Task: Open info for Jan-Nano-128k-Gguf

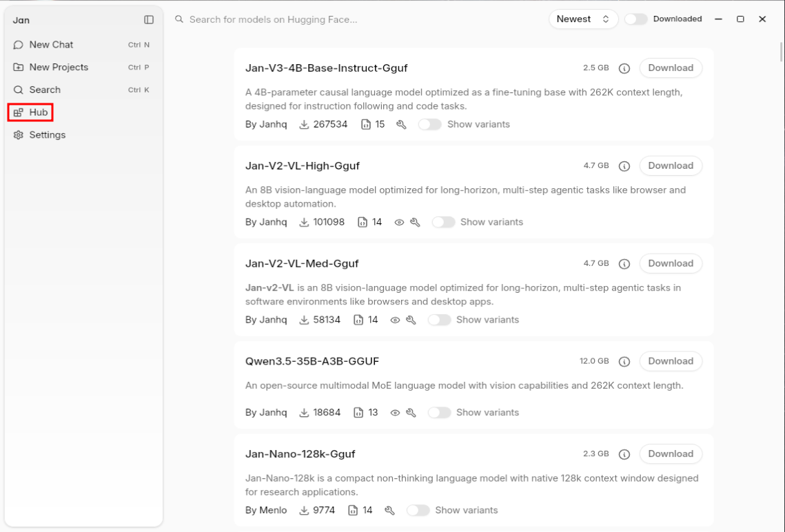Action: [624, 454]
